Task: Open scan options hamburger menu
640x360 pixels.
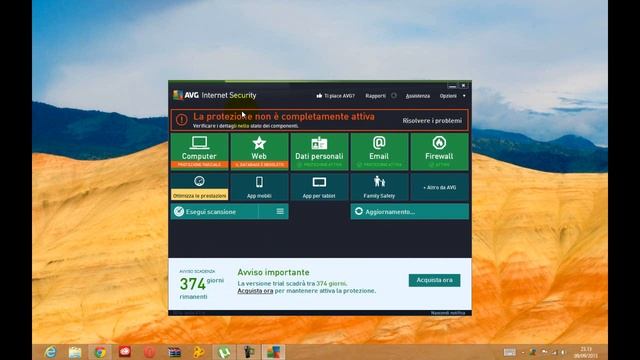Action: click(x=280, y=211)
